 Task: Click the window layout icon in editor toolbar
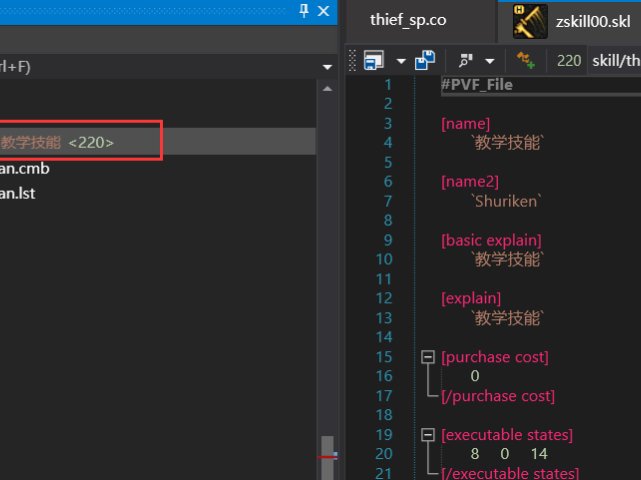pos(374,60)
